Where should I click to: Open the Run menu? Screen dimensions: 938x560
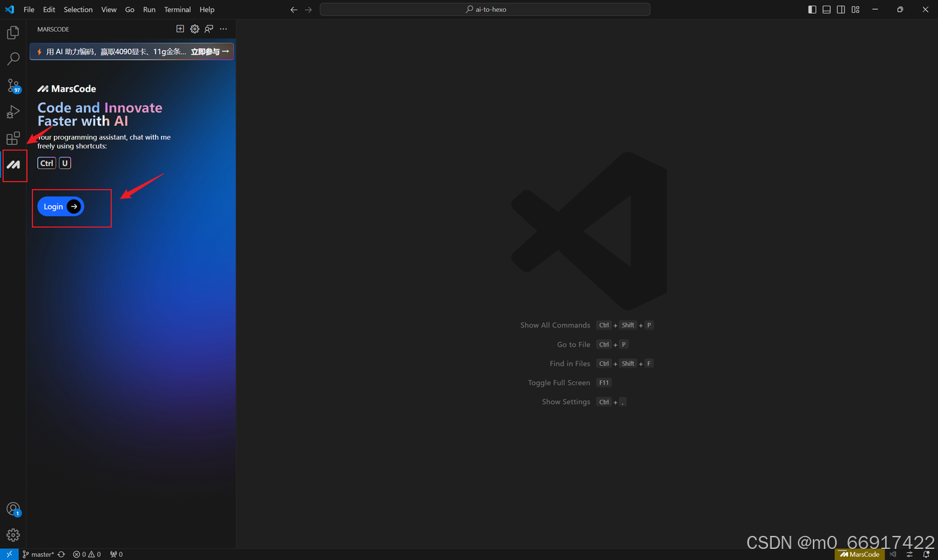(149, 9)
